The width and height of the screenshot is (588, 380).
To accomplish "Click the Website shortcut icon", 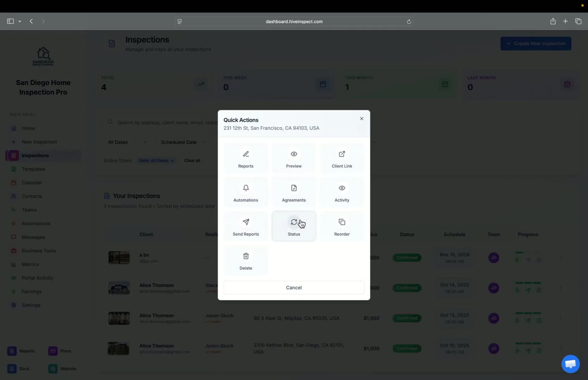I will pos(53,369).
